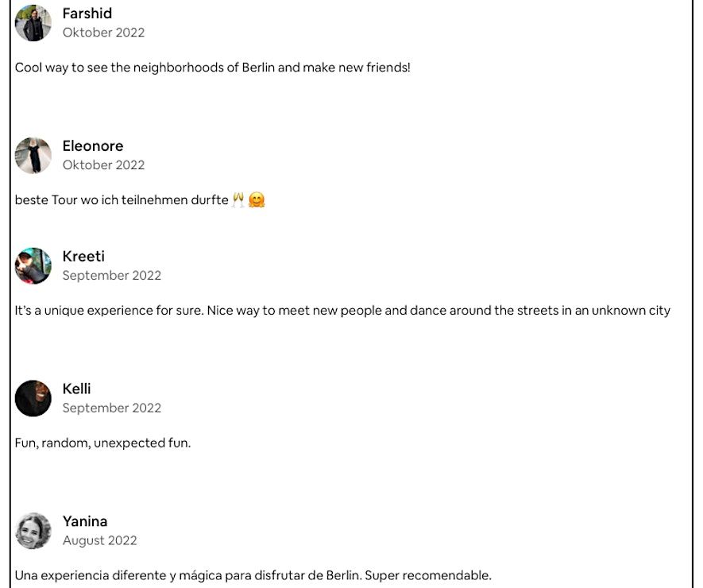Click the "Una experiencia diferente" review text

253,575
